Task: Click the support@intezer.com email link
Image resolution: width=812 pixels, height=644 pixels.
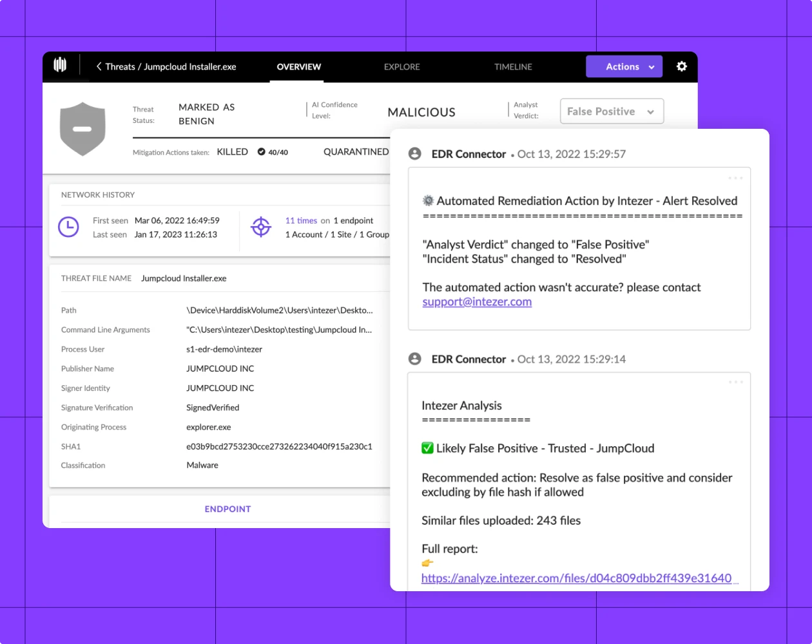Action: pyautogui.click(x=477, y=302)
